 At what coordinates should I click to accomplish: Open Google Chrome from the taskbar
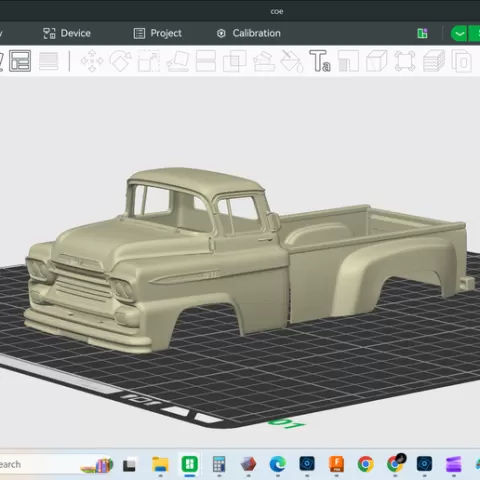[366, 464]
